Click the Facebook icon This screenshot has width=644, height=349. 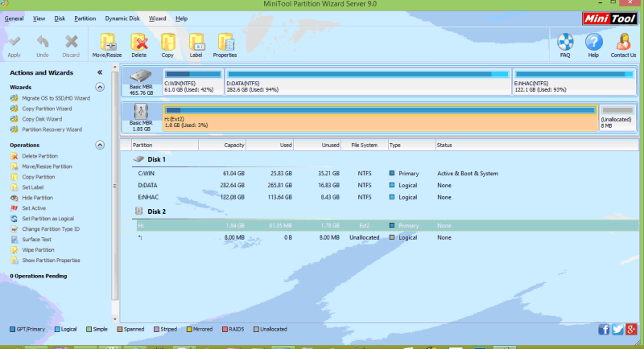coord(603,330)
